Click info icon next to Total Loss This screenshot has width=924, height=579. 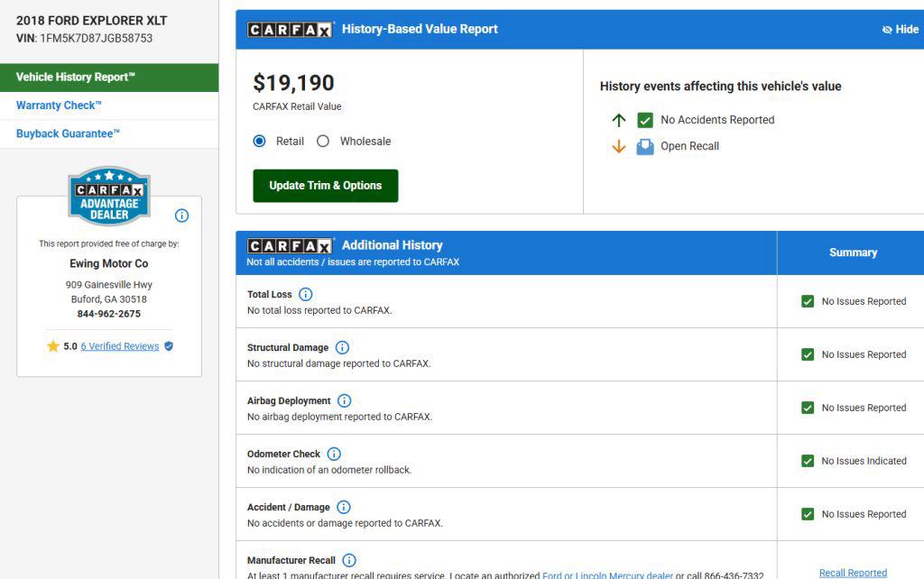305,294
